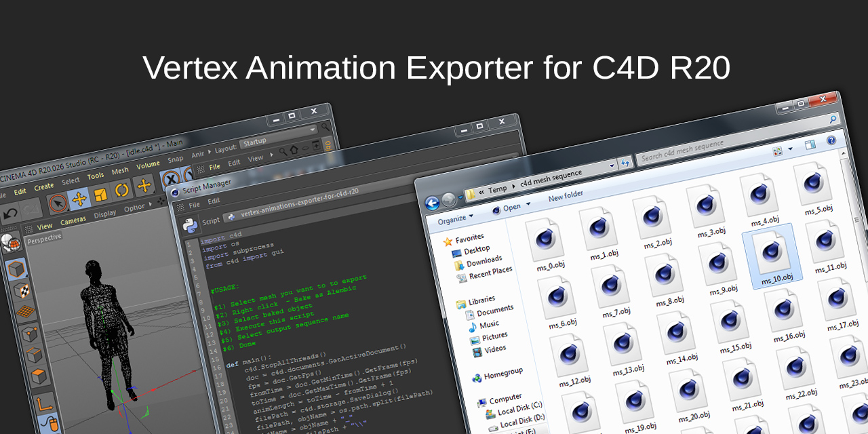The image size is (868, 434).
Task: Toggle the X-axis lock
Action: pyautogui.click(x=170, y=177)
